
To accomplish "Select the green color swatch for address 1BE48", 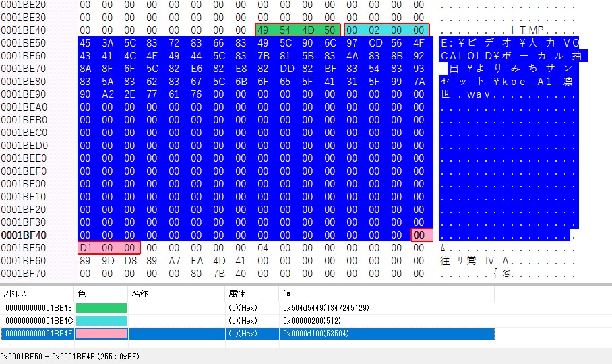I will (101, 308).
